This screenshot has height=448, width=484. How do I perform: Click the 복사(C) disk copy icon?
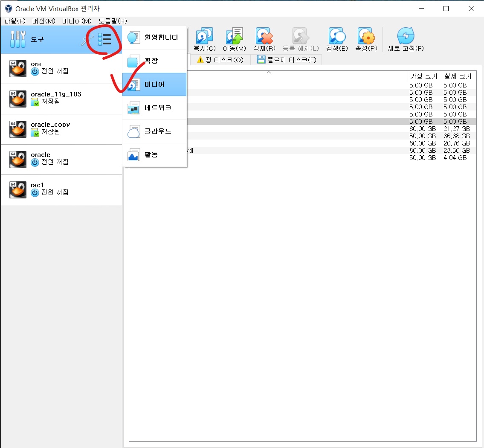[204, 36]
